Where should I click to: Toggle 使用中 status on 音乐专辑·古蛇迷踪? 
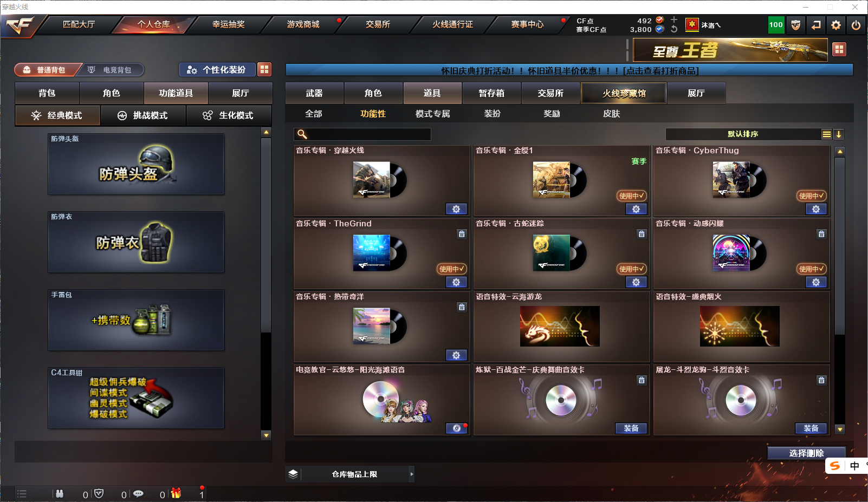[631, 269]
